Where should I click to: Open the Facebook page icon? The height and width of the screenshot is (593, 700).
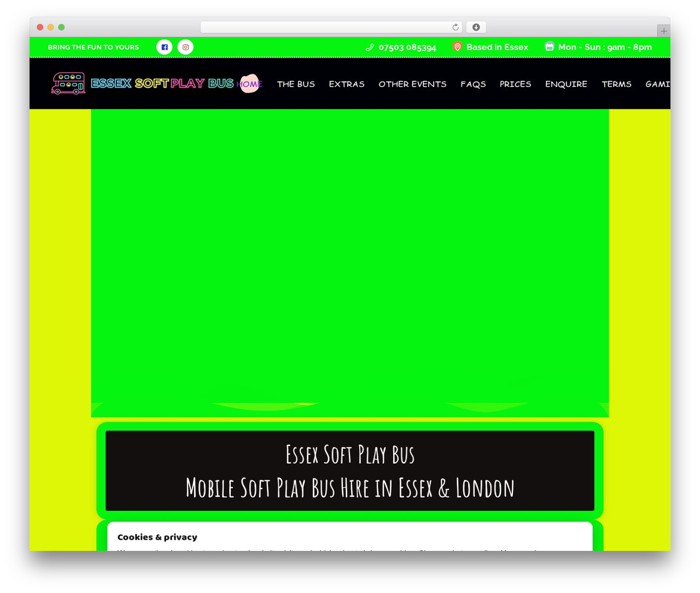[165, 47]
